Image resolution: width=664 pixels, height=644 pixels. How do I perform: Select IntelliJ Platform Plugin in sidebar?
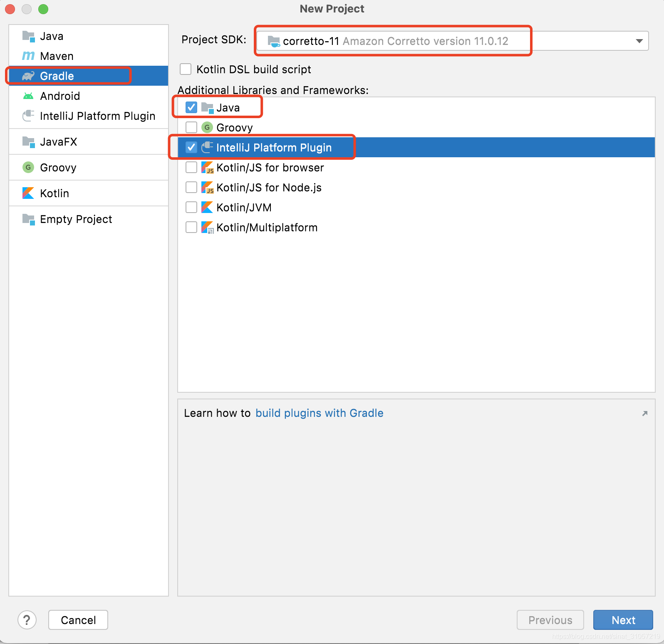89,116
